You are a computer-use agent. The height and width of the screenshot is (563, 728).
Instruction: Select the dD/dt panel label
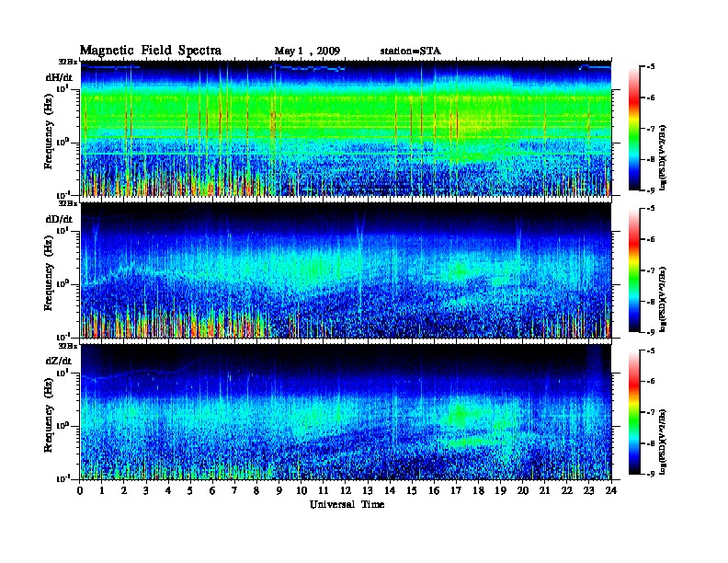(59, 219)
